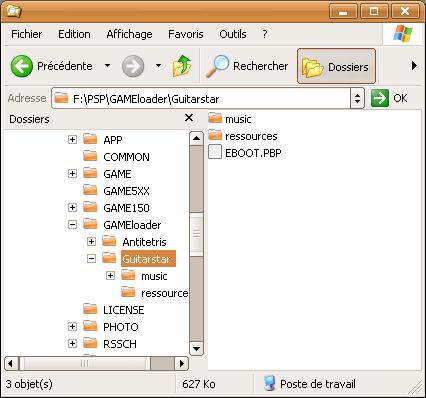Select the ressources folder in file list

pyautogui.click(x=243, y=136)
